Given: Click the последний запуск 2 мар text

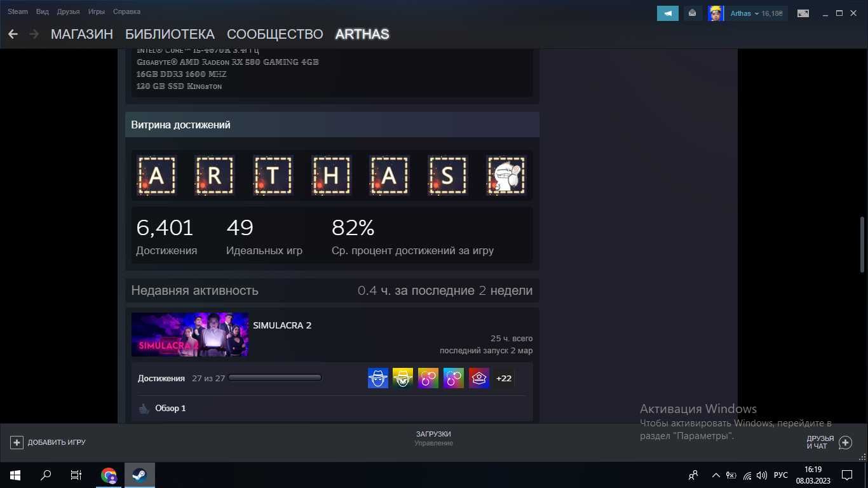Looking at the screenshot, I should pos(486,351).
